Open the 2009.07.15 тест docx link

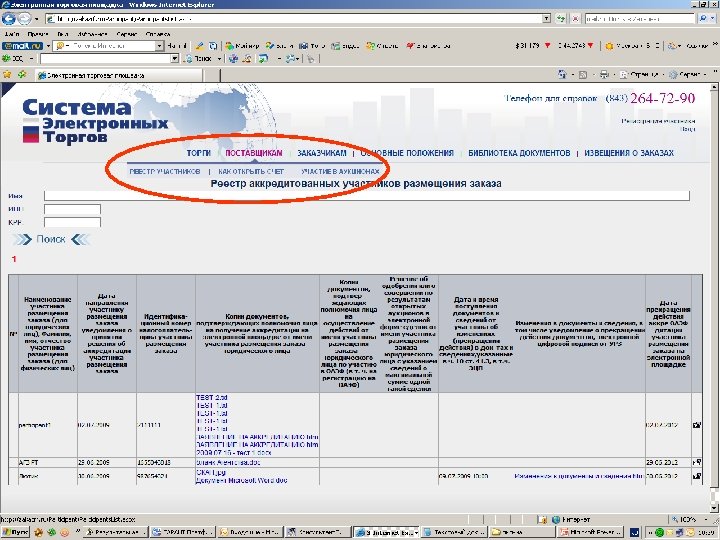click(x=234, y=453)
